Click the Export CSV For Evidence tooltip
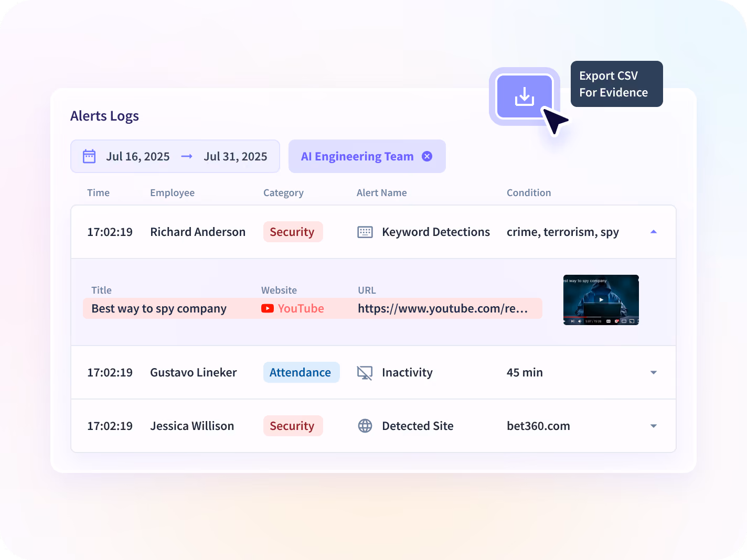Viewport: 747px width, 560px height. [617, 84]
